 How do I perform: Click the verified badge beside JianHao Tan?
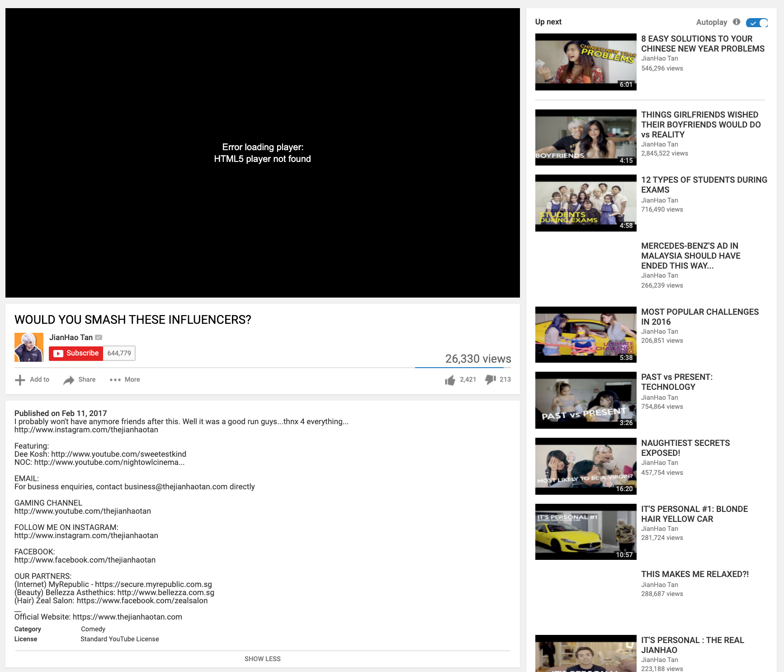coord(99,337)
